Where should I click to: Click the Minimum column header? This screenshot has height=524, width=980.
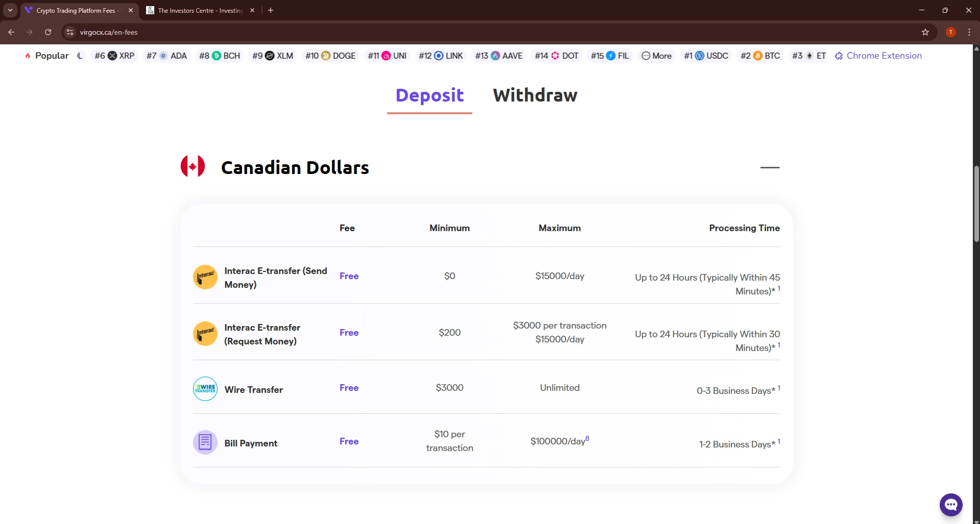click(449, 228)
